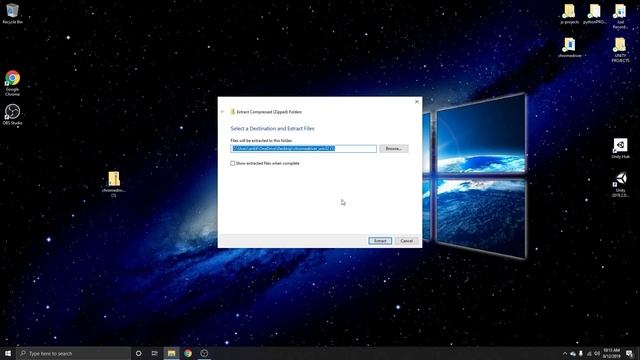Select the Unity Hub desktop shortcut
The image size is (640, 360).
pos(620,148)
